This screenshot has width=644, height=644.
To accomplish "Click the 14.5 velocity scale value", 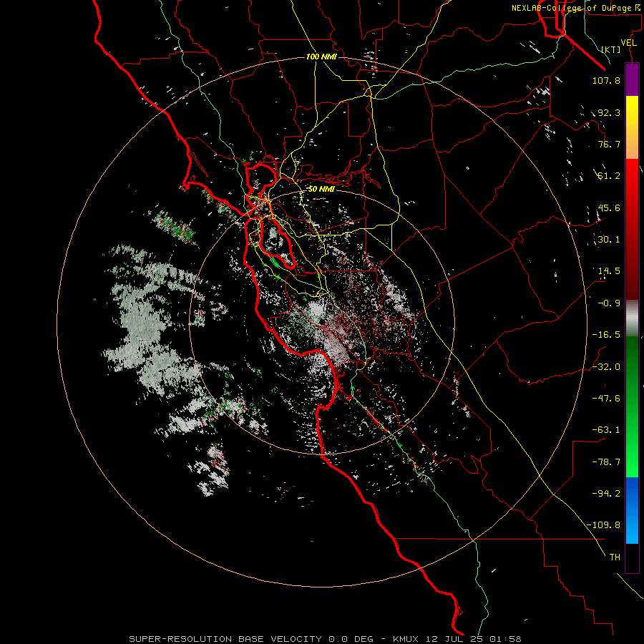I will (609, 271).
